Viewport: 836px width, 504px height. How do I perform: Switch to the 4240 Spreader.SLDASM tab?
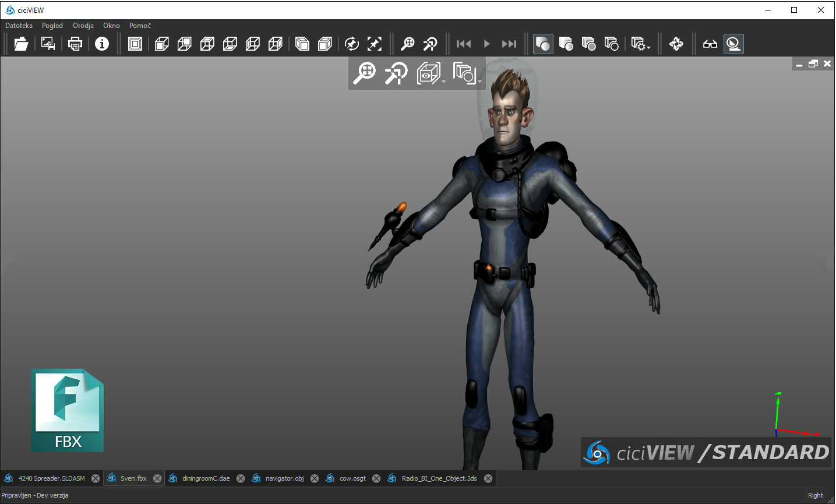[52, 478]
